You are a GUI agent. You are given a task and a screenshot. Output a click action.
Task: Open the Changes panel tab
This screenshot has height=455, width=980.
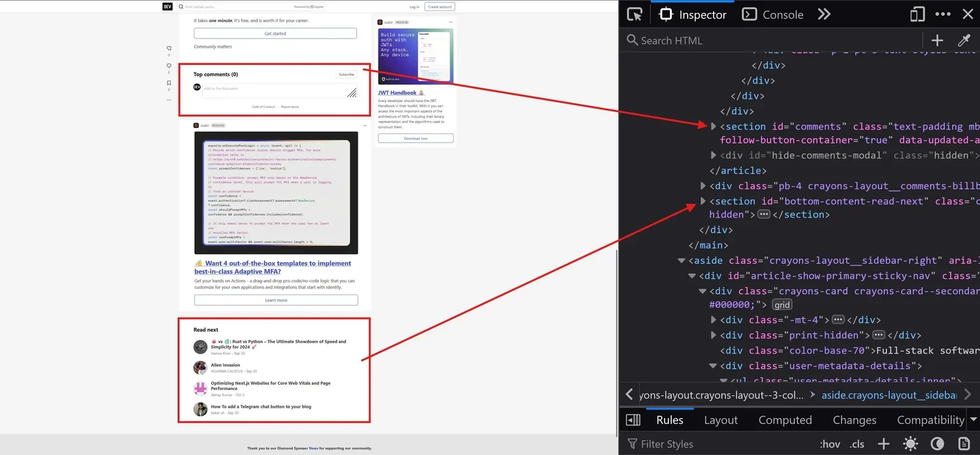pyautogui.click(x=854, y=420)
